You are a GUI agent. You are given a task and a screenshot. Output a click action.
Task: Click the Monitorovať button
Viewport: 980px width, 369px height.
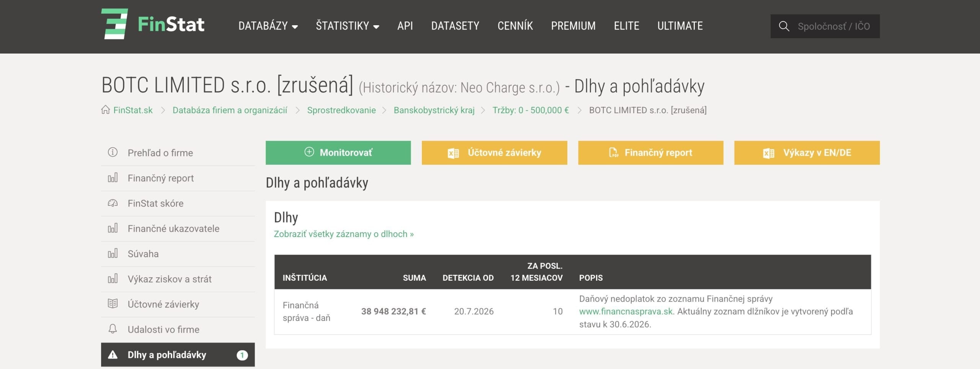tap(338, 153)
